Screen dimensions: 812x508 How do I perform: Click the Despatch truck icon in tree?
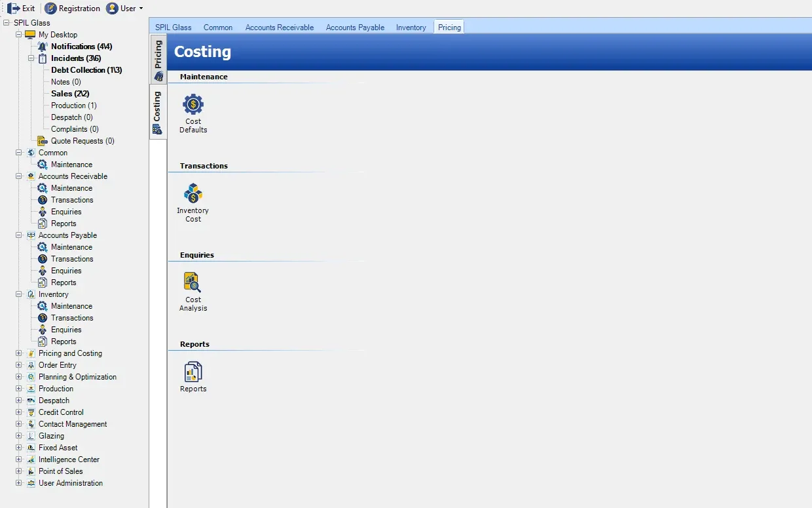tap(31, 401)
